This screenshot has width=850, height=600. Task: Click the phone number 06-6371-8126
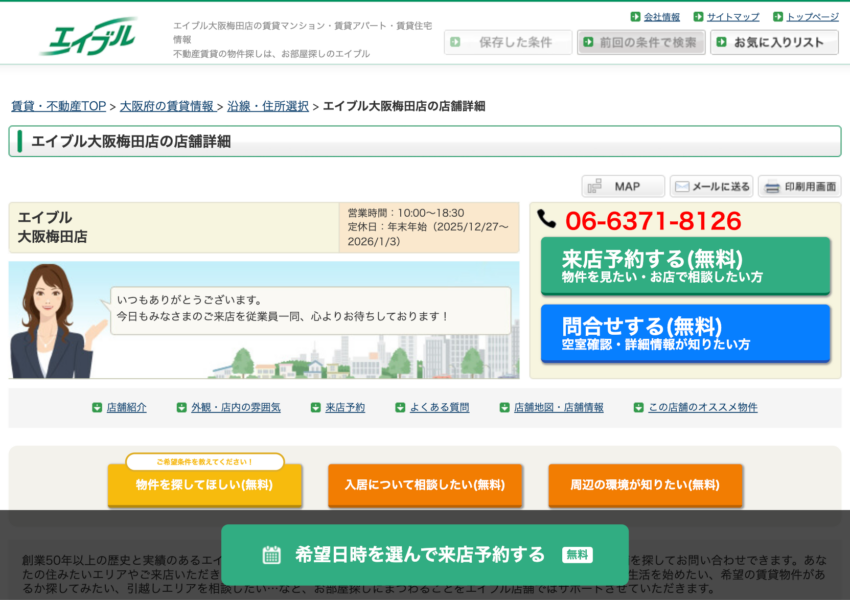pyautogui.click(x=653, y=221)
